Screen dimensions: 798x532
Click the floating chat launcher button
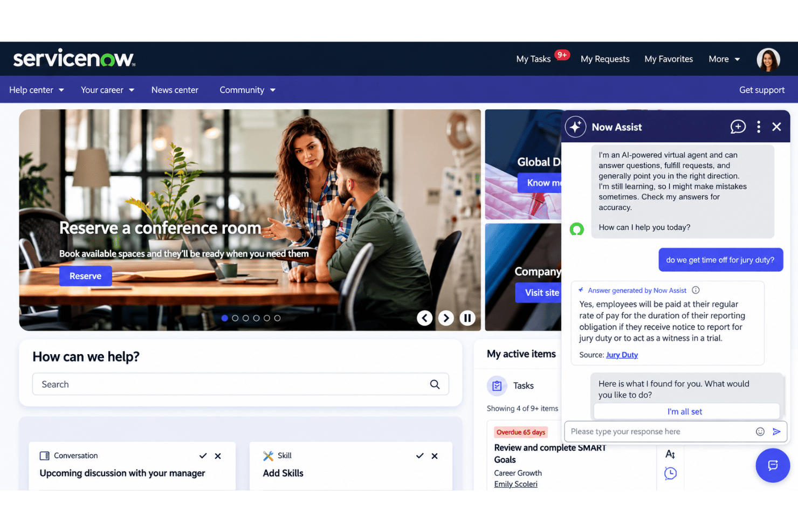click(x=772, y=465)
